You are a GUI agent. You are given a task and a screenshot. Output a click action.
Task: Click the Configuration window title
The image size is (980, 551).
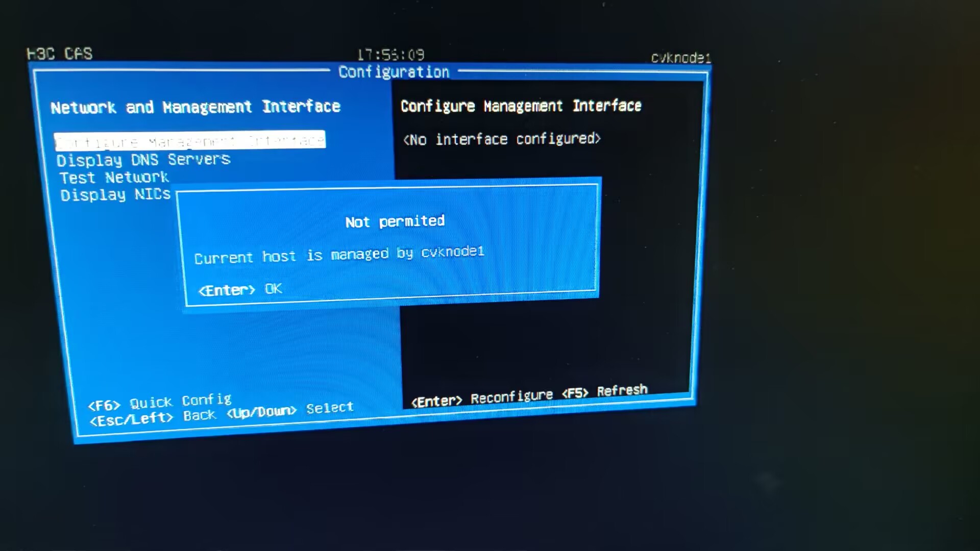point(394,72)
